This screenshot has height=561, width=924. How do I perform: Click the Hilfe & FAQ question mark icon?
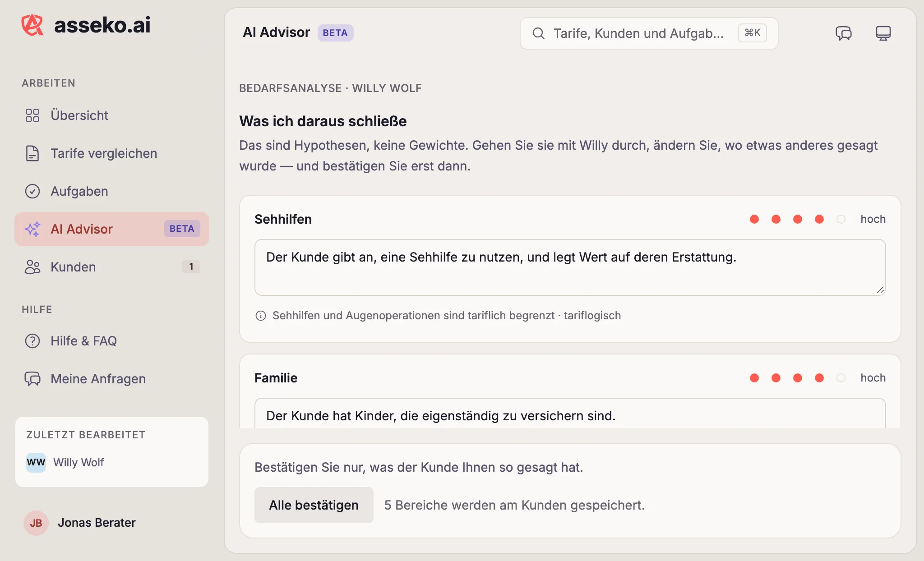(32, 341)
